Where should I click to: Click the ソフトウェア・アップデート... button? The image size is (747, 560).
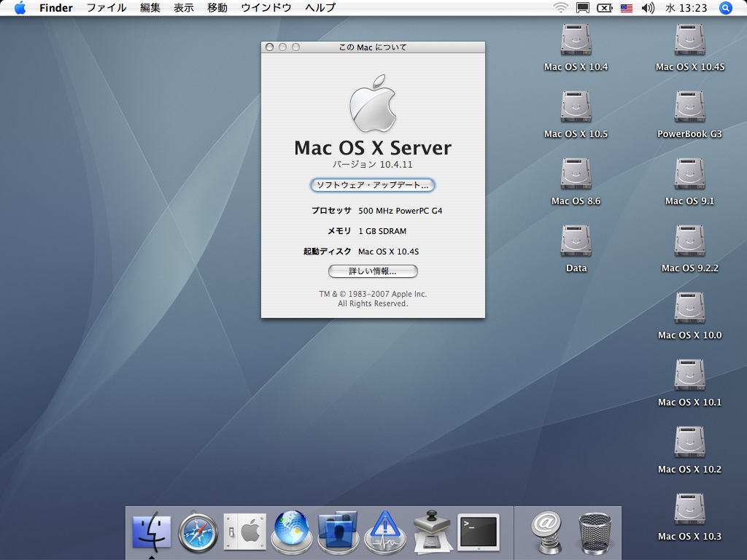pos(373,184)
